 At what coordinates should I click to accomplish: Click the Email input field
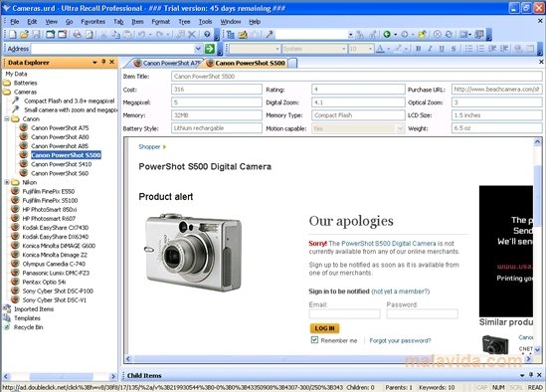344,314
